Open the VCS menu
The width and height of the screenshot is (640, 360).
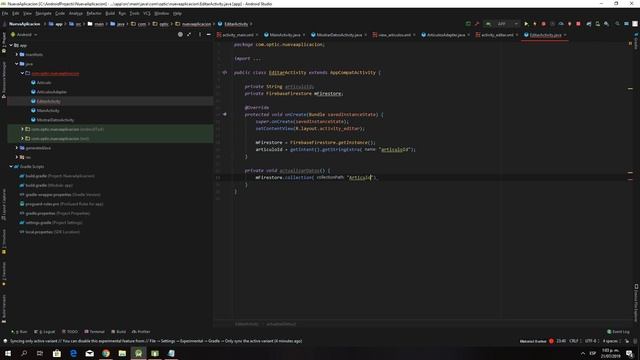[x=147, y=13]
